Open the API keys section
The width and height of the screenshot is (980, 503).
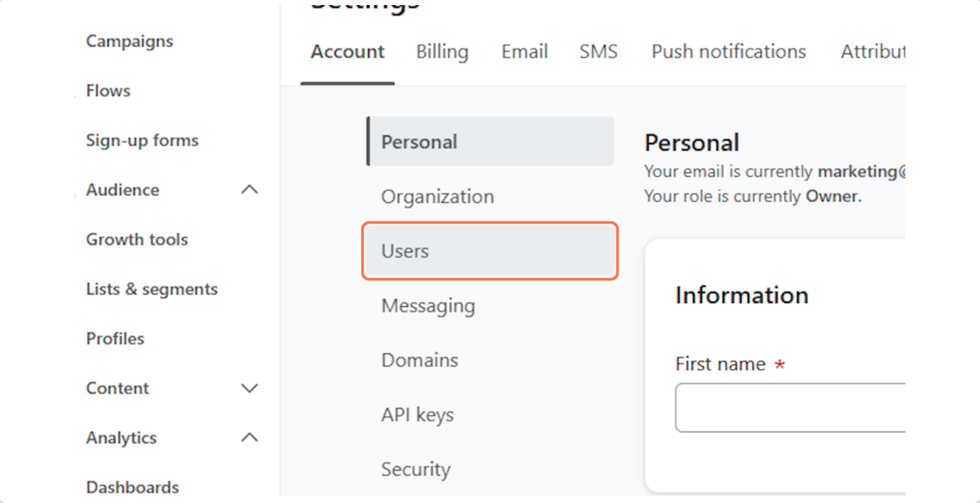tap(417, 415)
